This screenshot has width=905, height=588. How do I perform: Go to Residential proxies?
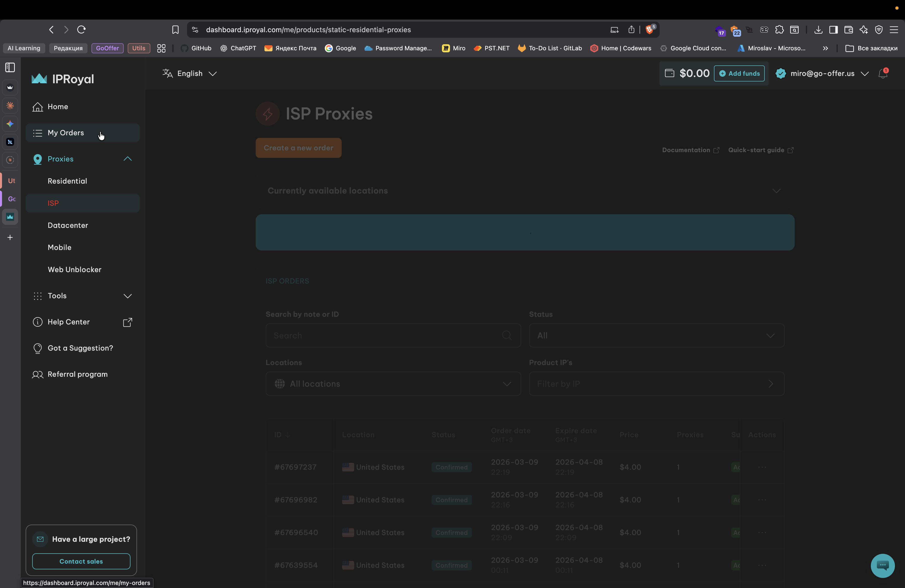tap(67, 181)
